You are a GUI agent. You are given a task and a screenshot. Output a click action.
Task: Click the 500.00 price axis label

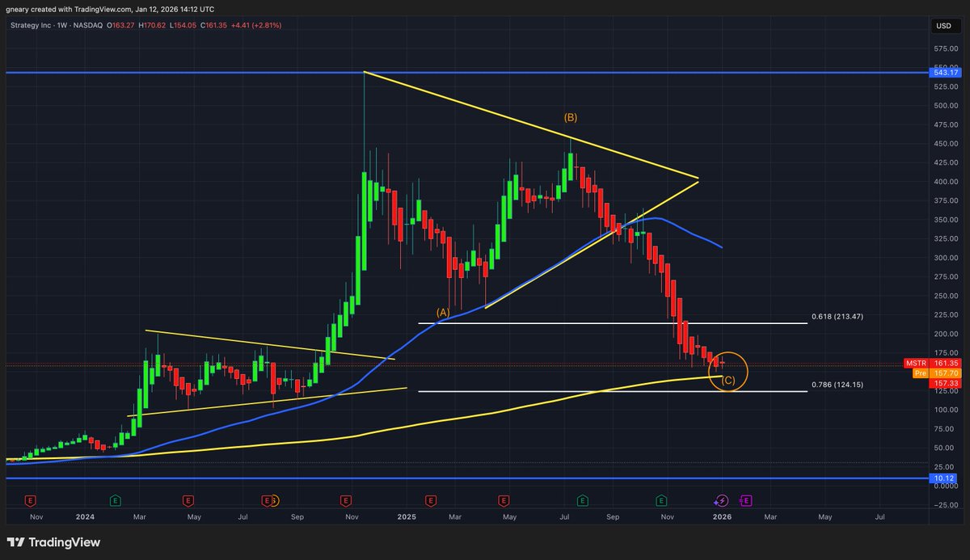[x=945, y=106]
